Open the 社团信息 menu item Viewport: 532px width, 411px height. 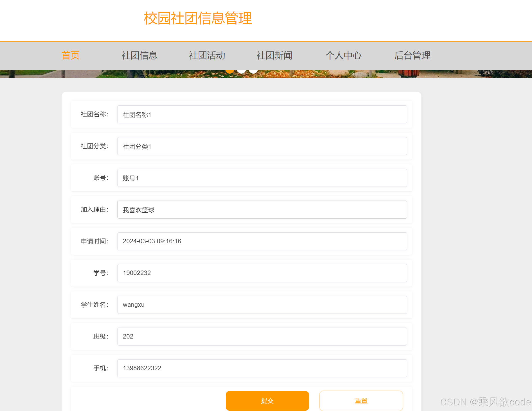pyautogui.click(x=139, y=56)
